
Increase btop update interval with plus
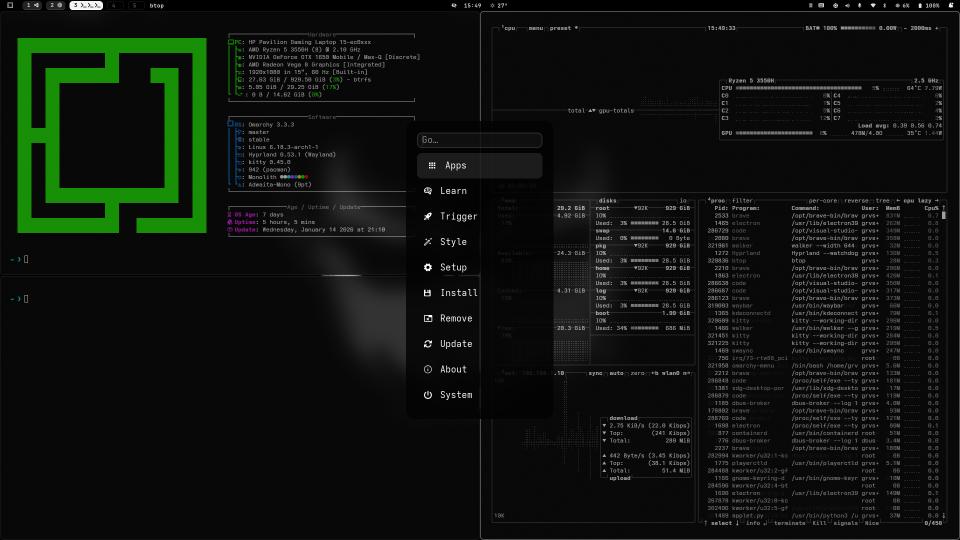coord(936,28)
